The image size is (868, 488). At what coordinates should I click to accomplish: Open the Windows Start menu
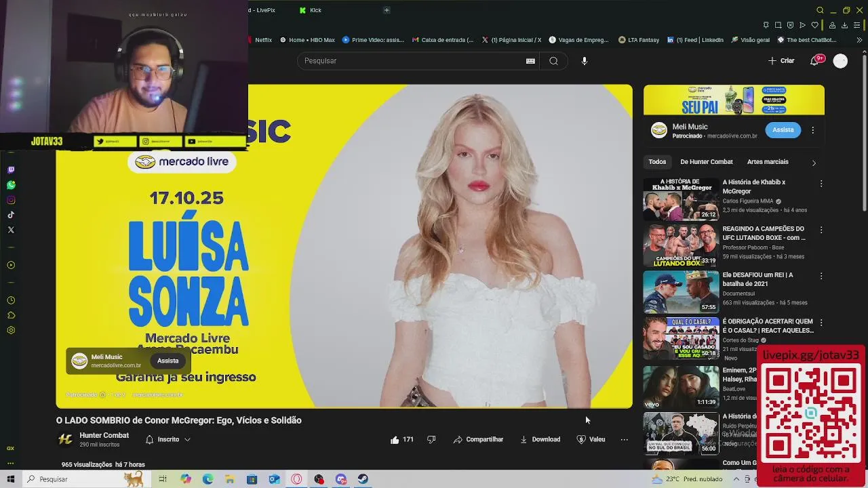pyautogui.click(x=10, y=479)
